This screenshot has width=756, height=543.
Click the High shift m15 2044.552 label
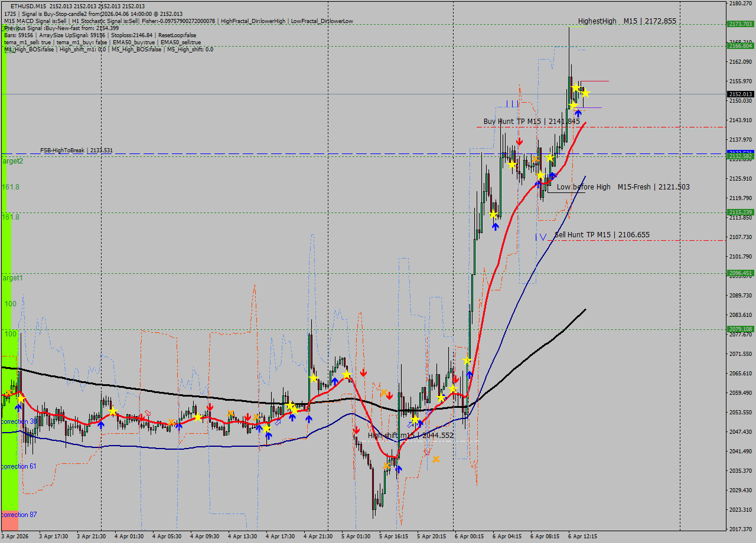tap(410, 436)
